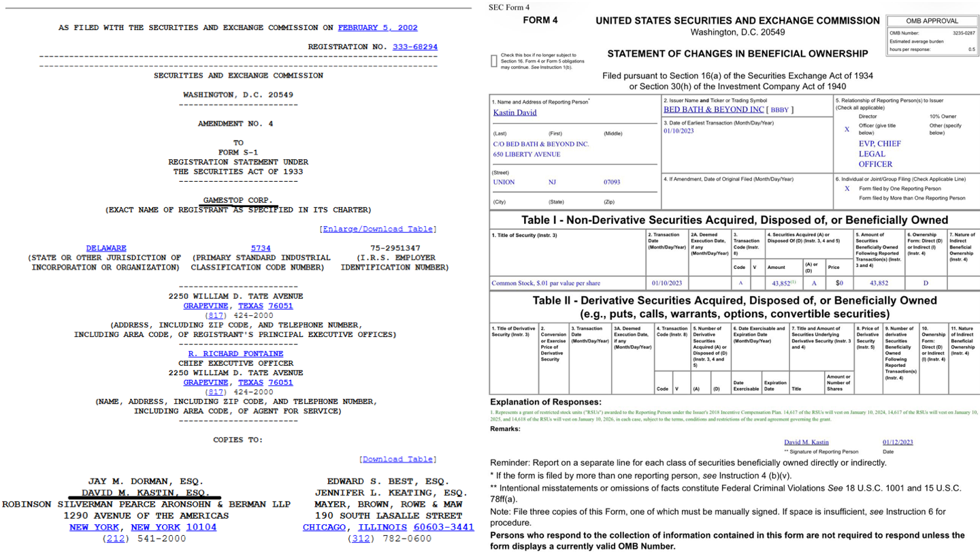Click the Officer relationship X mark
The image size is (980, 559).
click(847, 129)
